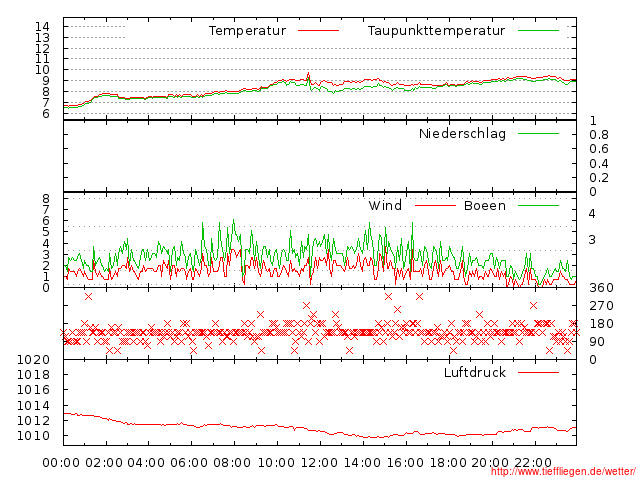
Task: Select the Taupunkttemperatur legend label
Action: 436,31
